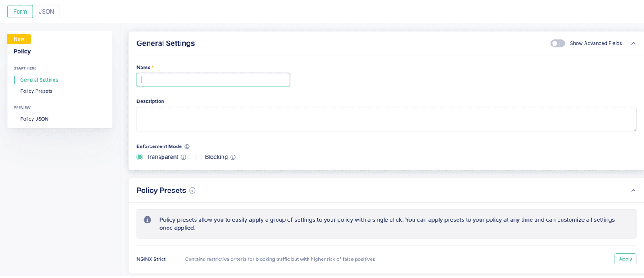
Task: Click inside the Description text area
Action: coord(386,119)
